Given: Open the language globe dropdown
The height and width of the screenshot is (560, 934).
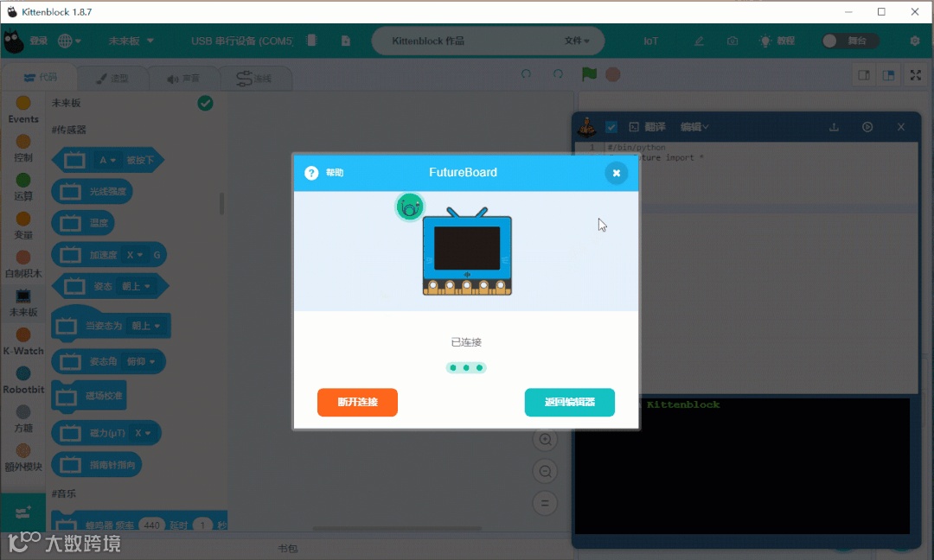Looking at the screenshot, I should tap(69, 41).
